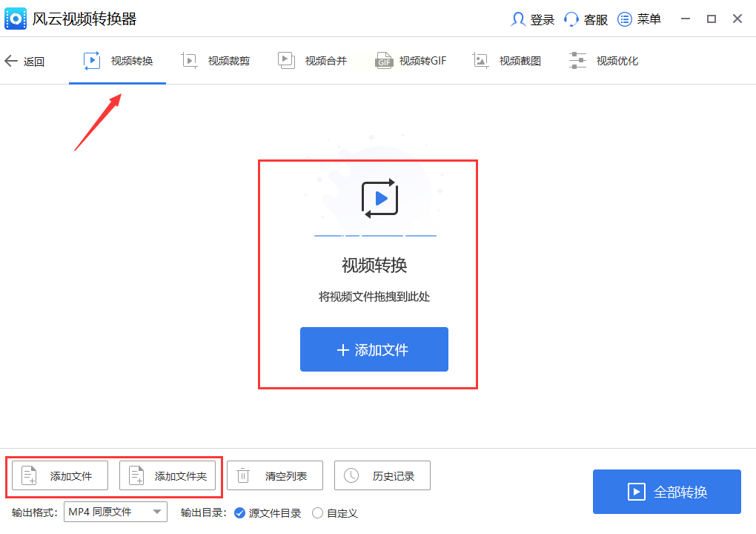Viewport: 756px width, 534px height.
Task: Select 自定义 output directory radio
Action: point(335,512)
